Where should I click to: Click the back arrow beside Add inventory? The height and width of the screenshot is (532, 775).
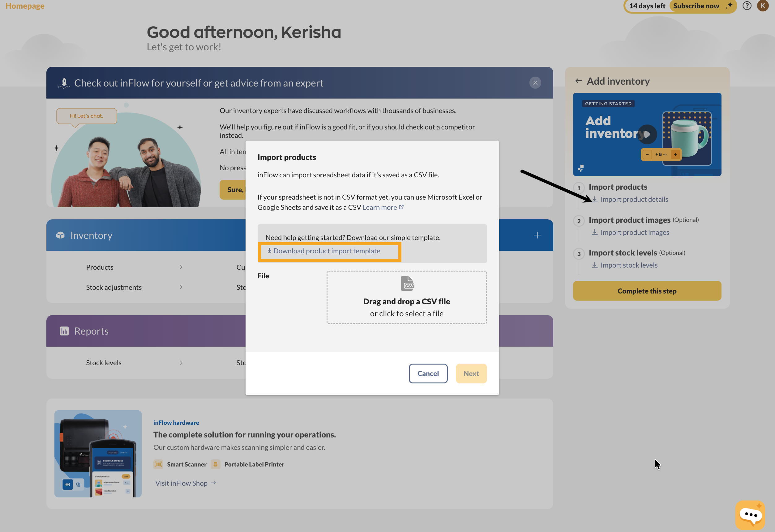tap(579, 81)
